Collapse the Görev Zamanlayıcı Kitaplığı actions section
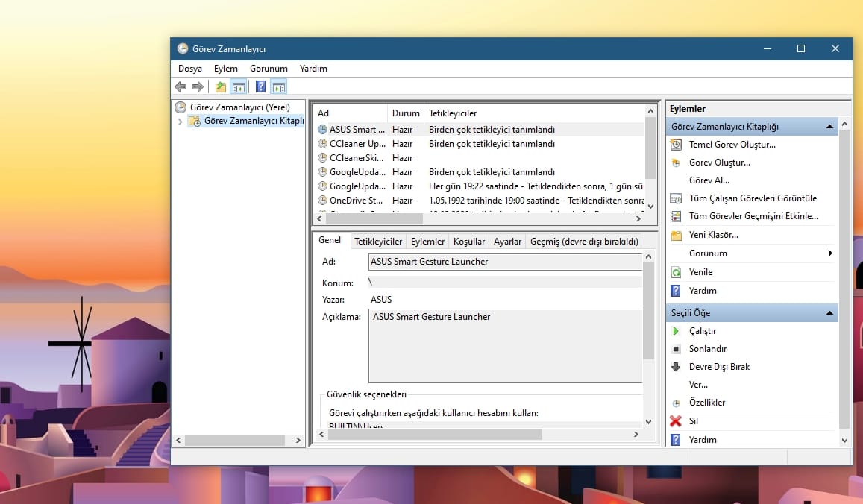 829,127
